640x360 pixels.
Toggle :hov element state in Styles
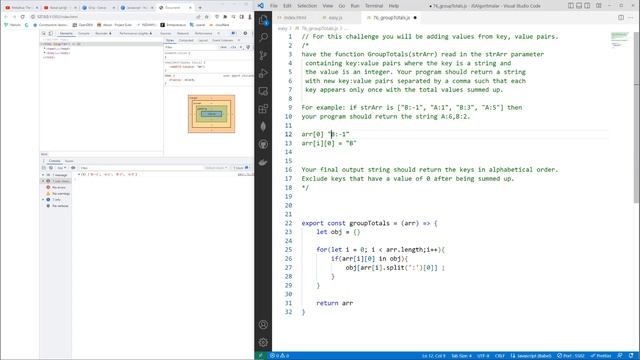[x=223, y=47]
